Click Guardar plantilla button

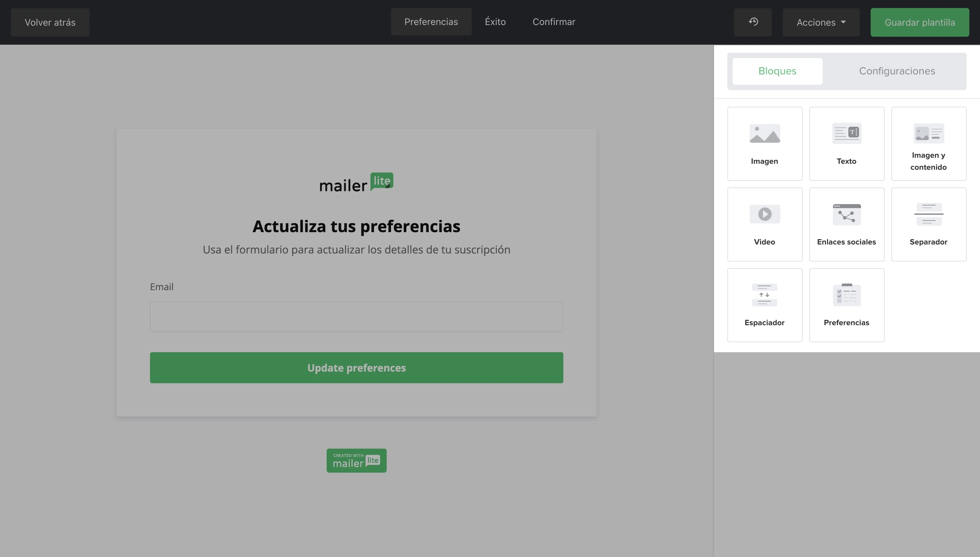pos(919,22)
